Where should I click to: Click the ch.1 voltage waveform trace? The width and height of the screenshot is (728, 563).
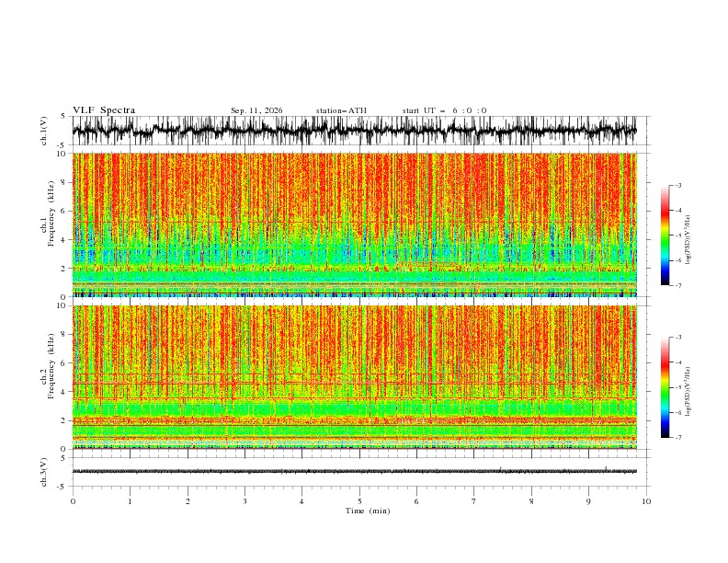pos(355,131)
